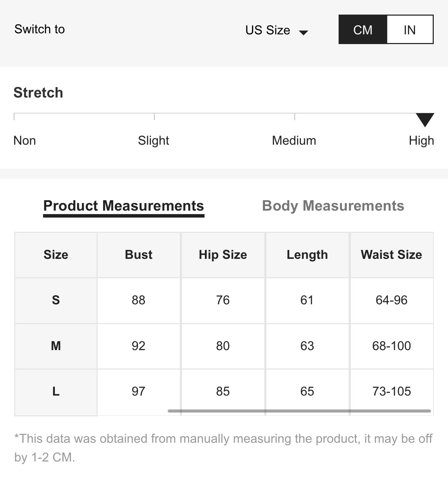The image size is (448, 491).
Task: Click the Waist Size column header
Action: (x=391, y=255)
